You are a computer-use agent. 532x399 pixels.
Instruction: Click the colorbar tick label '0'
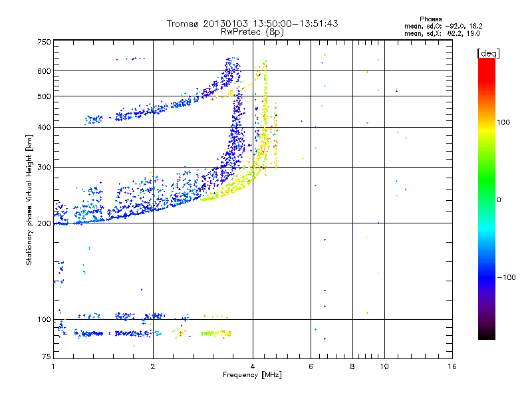click(x=499, y=200)
